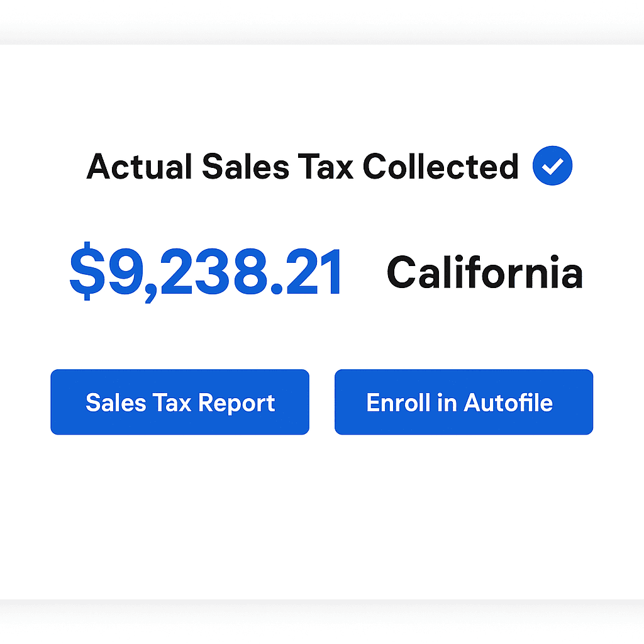The height and width of the screenshot is (644, 644).
Task: Open the Sales Tax Report
Action: pos(180,402)
